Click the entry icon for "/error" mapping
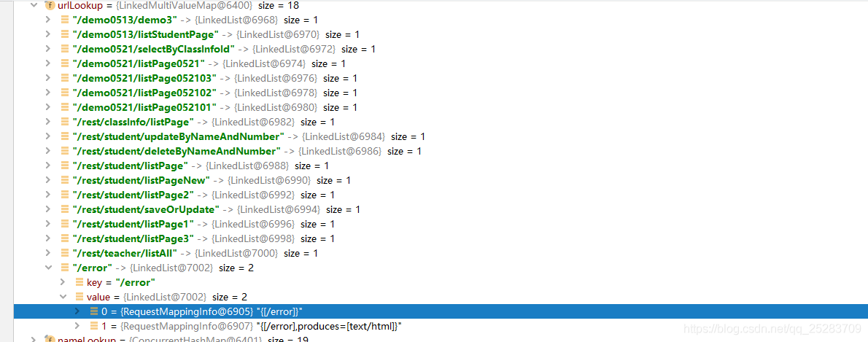The image size is (868, 342). 65,268
